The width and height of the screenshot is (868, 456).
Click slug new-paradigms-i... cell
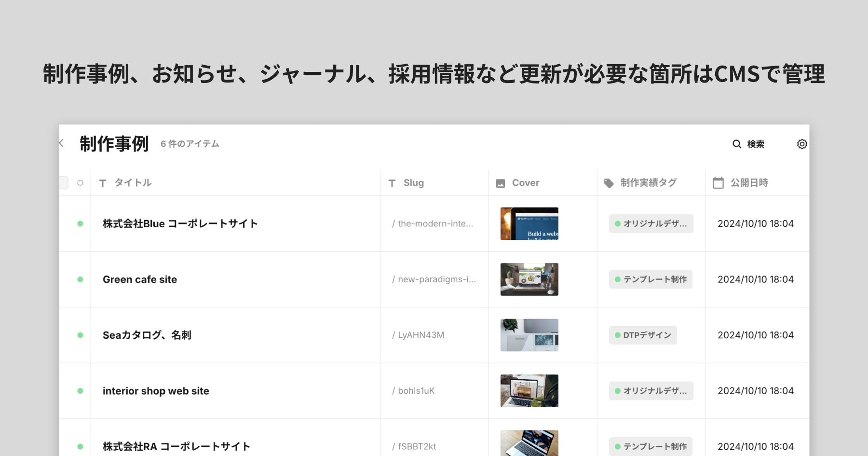tap(434, 279)
